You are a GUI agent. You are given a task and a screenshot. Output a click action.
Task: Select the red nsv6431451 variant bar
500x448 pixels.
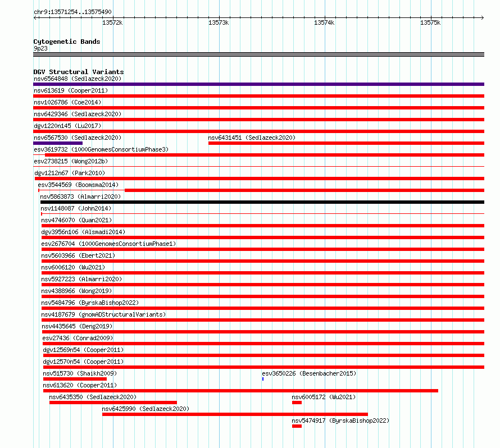click(346, 143)
